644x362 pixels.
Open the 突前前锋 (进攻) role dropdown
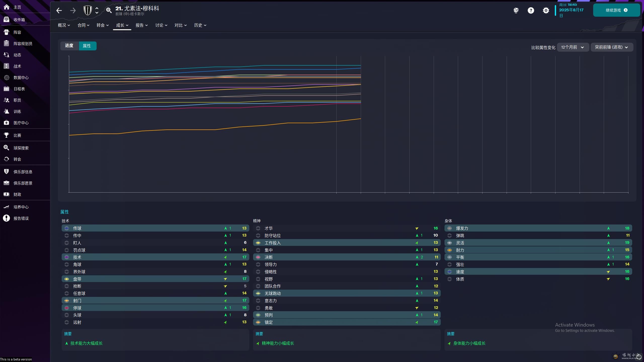click(x=612, y=47)
